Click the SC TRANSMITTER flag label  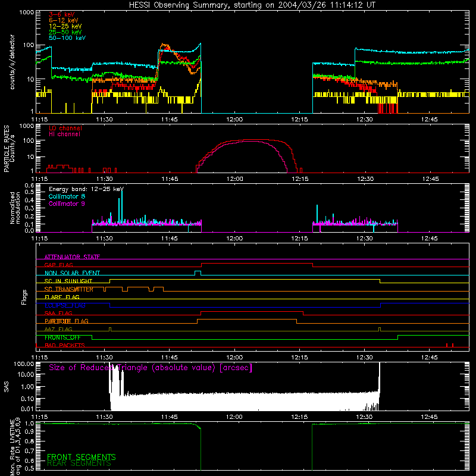(69, 289)
